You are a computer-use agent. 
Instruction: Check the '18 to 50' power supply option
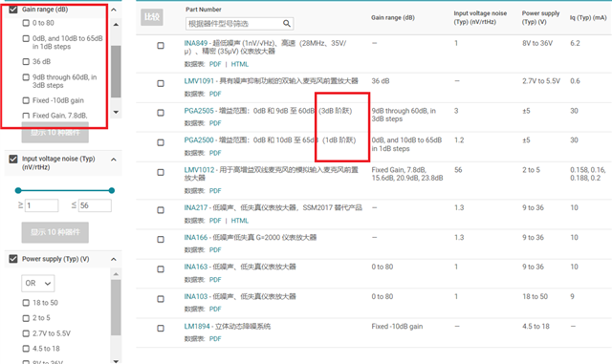tap(26, 303)
